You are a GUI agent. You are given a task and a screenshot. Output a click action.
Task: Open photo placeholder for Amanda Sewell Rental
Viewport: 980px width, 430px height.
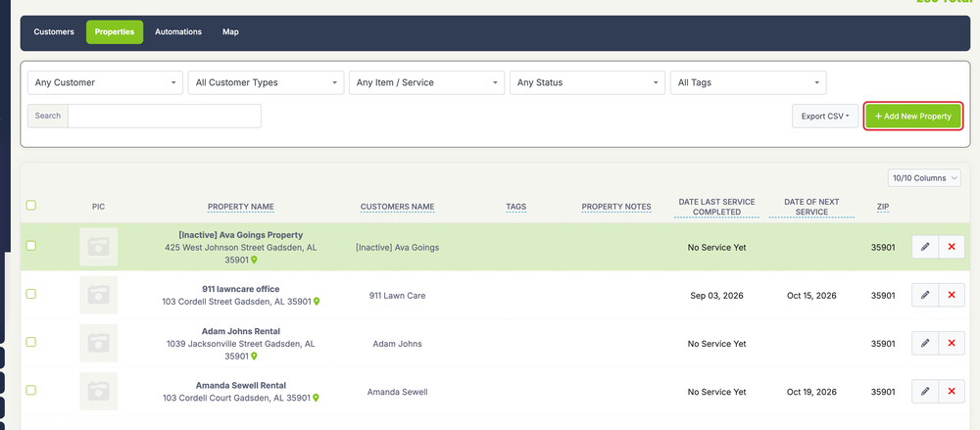click(x=98, y=391)
